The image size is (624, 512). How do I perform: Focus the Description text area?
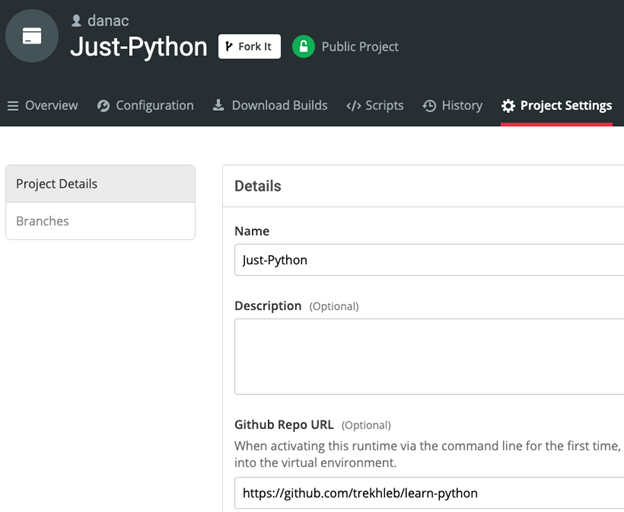point(429,356)
